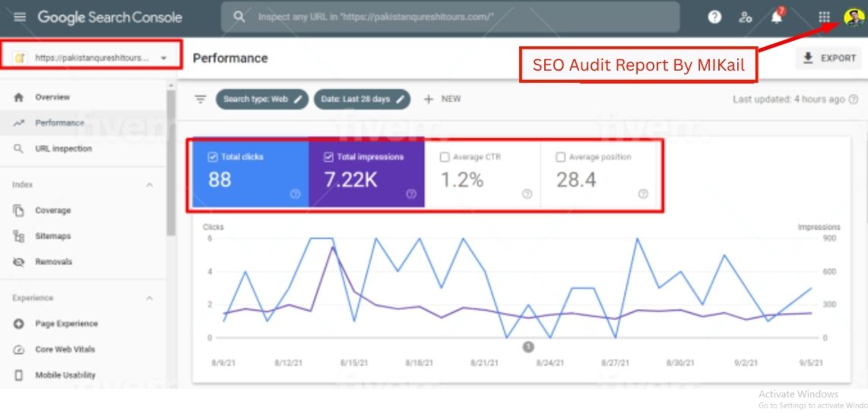Uncheck the Total impressions checkbox
Screen dimensions: 868x420
(x=328, y=157)
